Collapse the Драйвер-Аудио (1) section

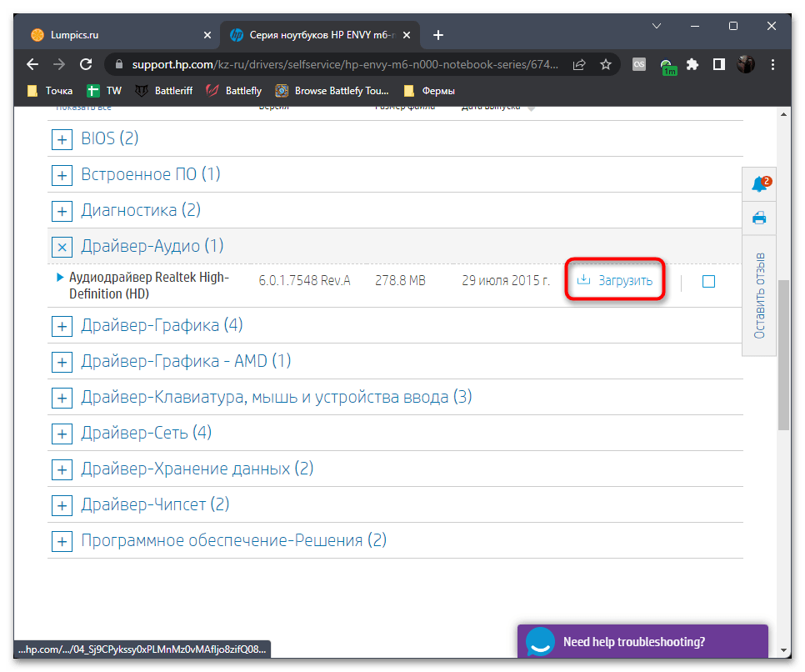62,247
